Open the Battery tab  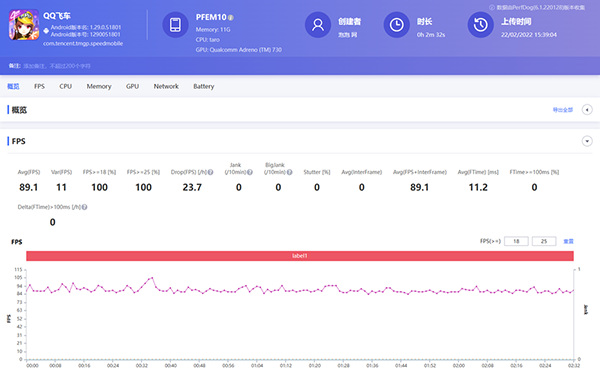[204, 86]
